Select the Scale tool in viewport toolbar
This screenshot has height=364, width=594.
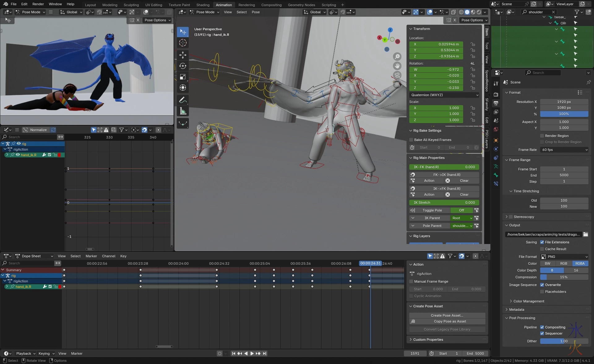pos(183,77)
